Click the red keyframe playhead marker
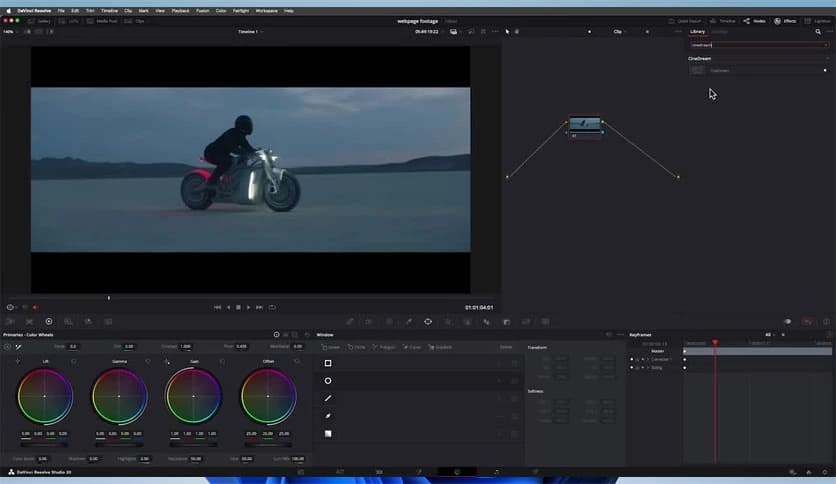The height and width of the screenshot is (484, 836). (715, 343)
